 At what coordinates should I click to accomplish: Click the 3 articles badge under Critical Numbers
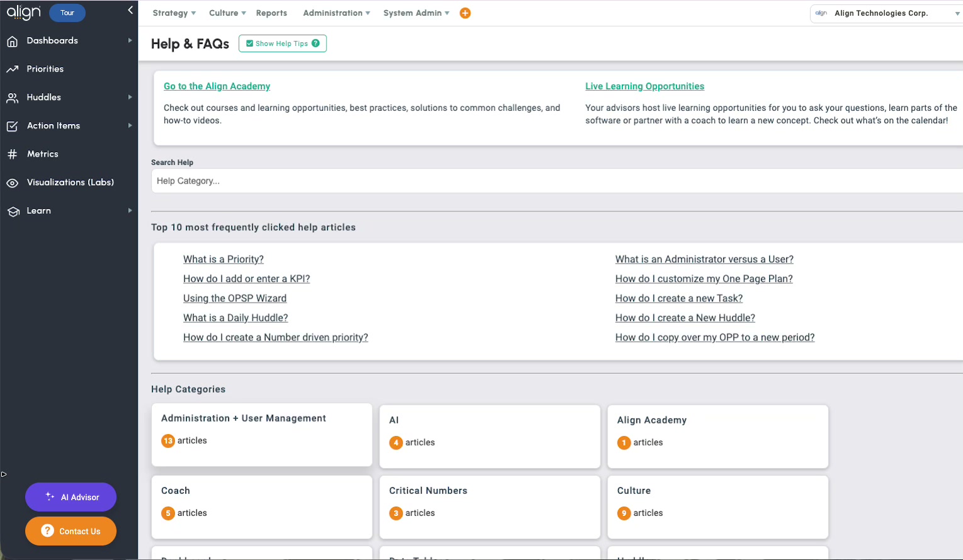pos(395,513)
